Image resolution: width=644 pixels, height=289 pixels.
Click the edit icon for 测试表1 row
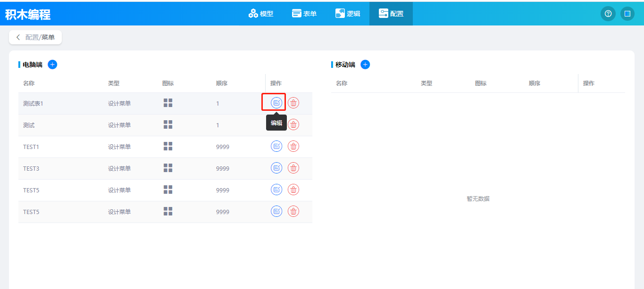276,103
